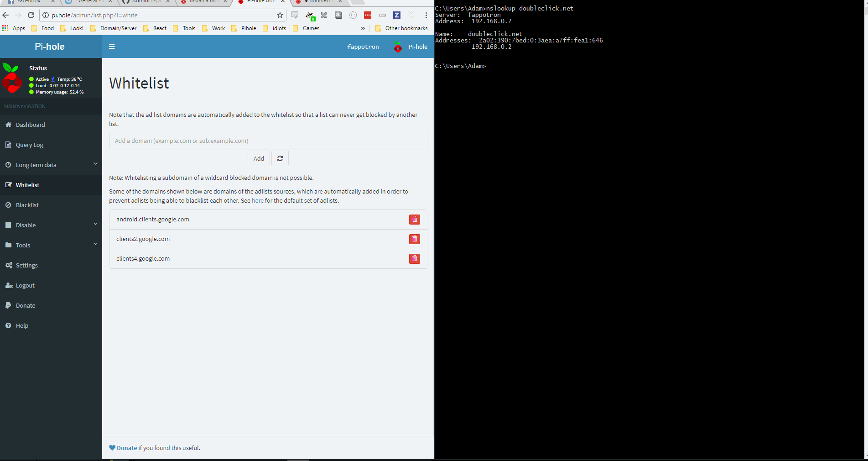Open the Games bookmarks folder
Viewport: 868px width, 461px height.
pos(306,28)
